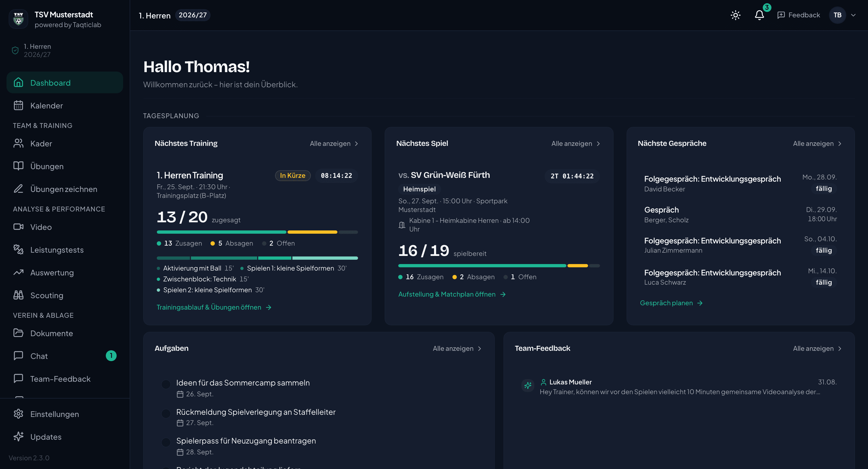Click the Dokumente folder icon
Viewport: 868px width, 469px height.
(18, 333)
